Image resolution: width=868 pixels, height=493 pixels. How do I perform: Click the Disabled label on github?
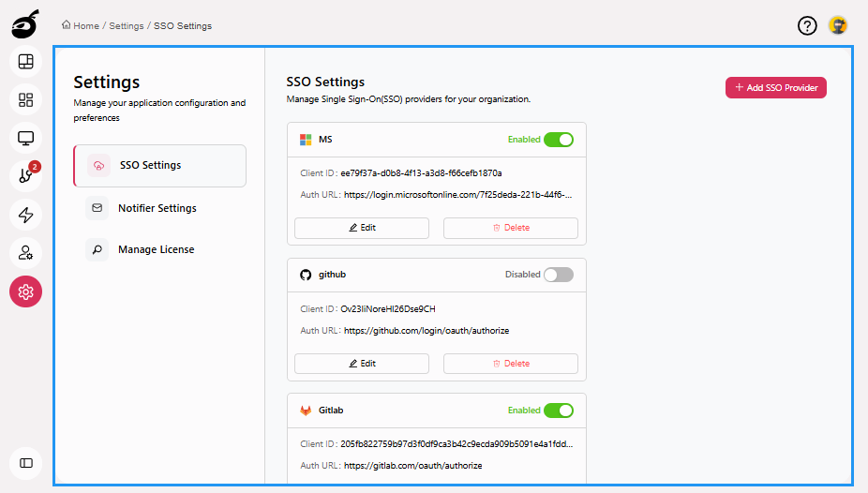pos(522,275)
